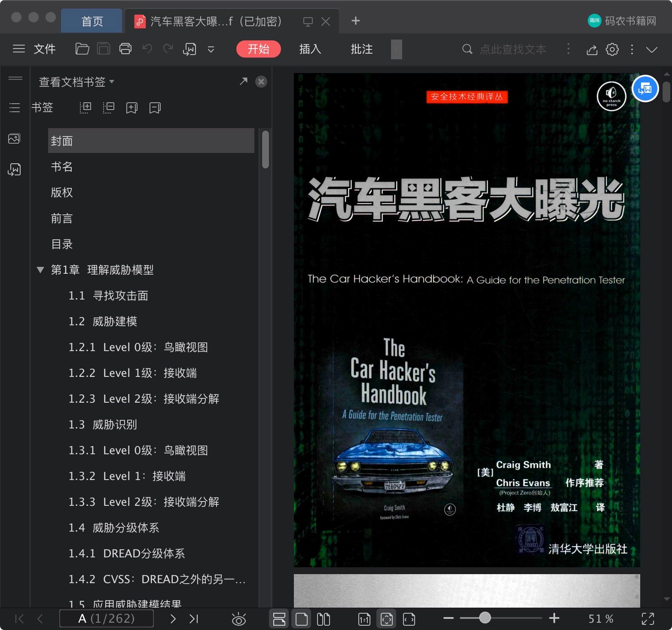This screenshot has height=630, width=672.
Task: Go to first page button
Action: click(x=19, y=619)
